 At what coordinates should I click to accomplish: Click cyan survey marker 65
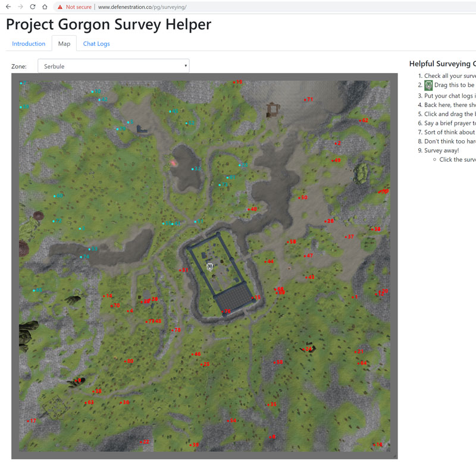[37, 290]
